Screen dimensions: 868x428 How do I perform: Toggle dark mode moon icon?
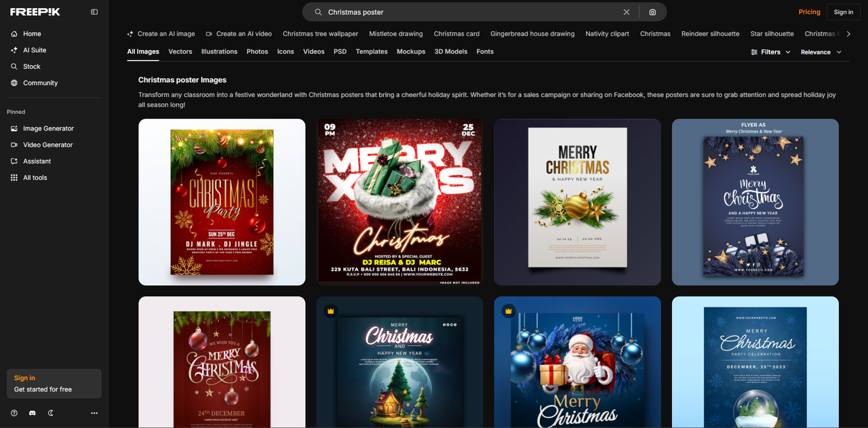pos(51,413)
